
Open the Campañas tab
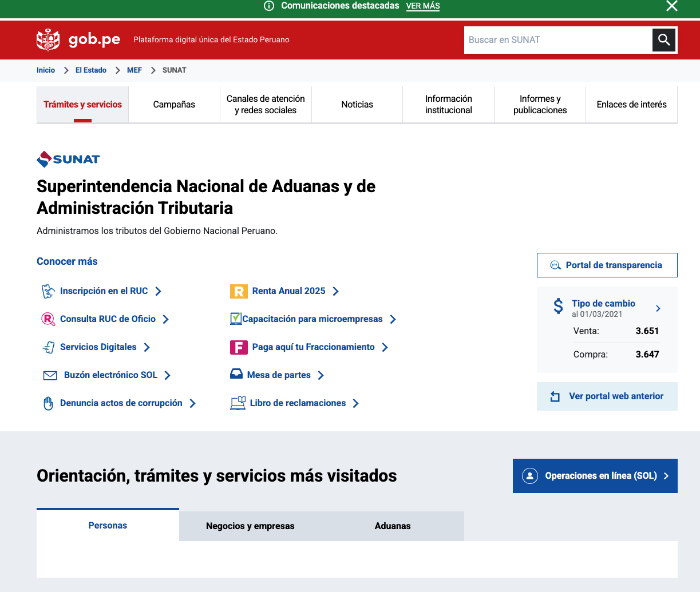pos(174,105)
